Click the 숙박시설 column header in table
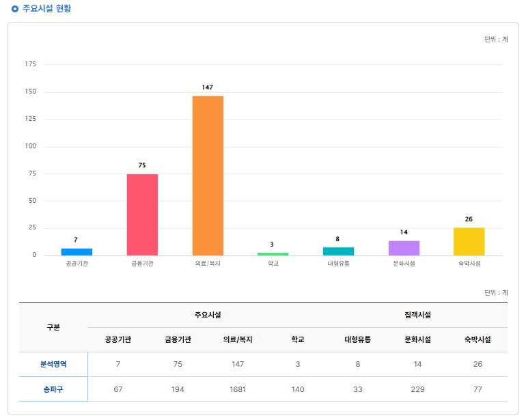The height and width of the screenshot is (420, 526). pyautogui.click(x=477, y=339)
